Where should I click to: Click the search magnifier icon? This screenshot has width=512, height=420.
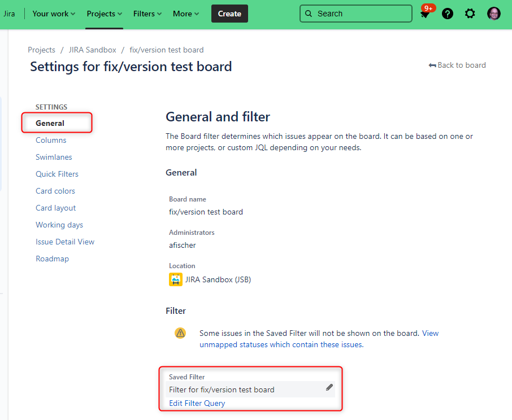309,14
